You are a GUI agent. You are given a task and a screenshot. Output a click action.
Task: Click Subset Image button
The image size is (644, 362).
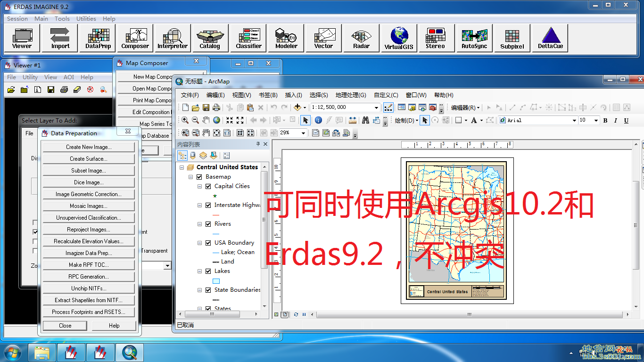pos(89,171)
